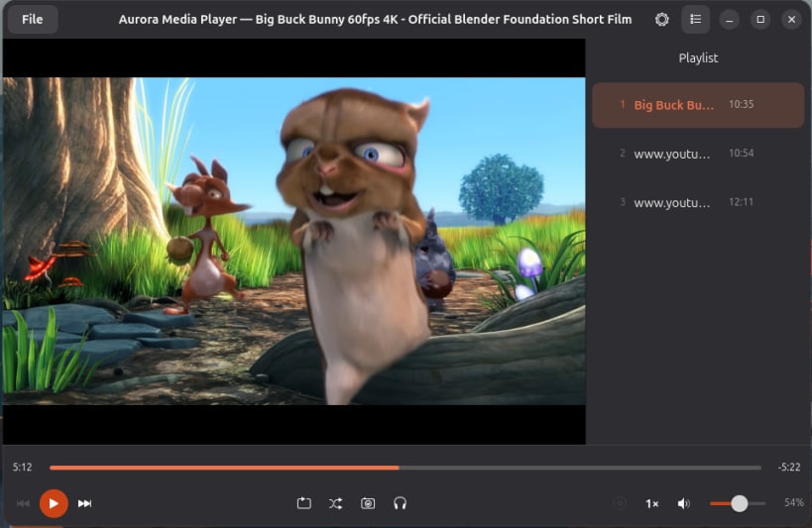Maximize the Aurora Media Player window

point(760,20)
